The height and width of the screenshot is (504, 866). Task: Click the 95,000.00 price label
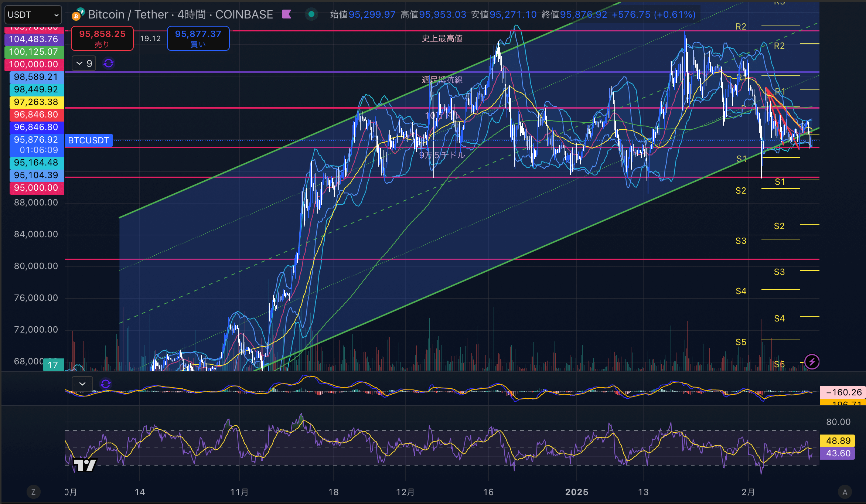(x=36, y=188)
